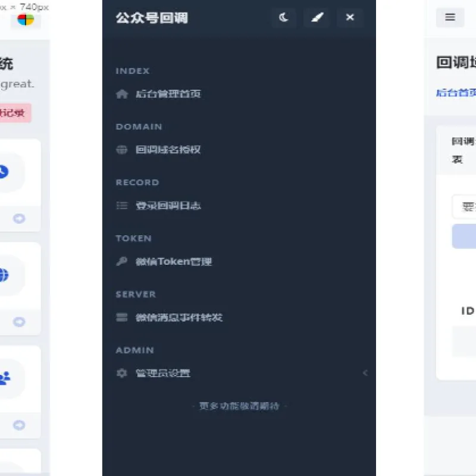Click the globe icon beside 回调域名授权
Image resolution: width=476 pixels, height=476 pixels.
click(x=122, y=150)
